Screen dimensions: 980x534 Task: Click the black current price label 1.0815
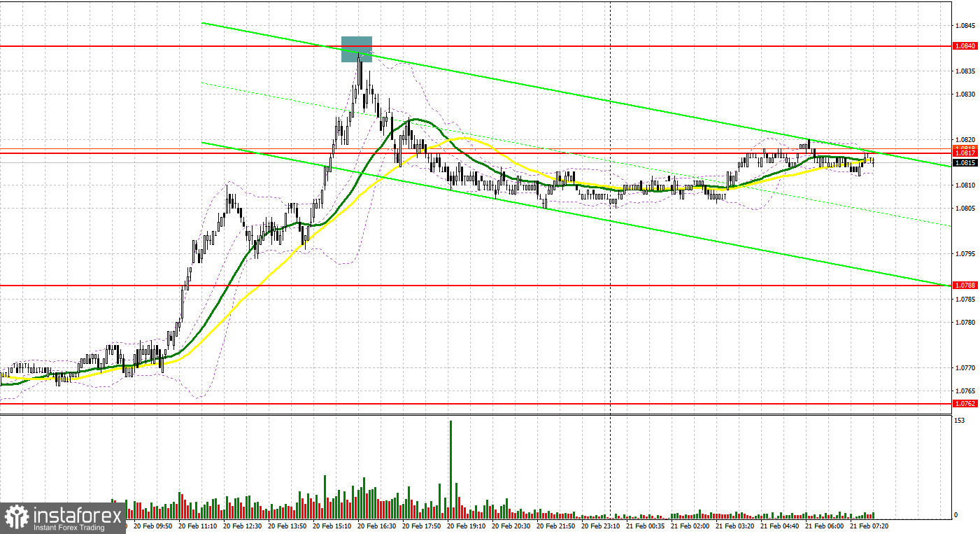[x=965, y=163]
